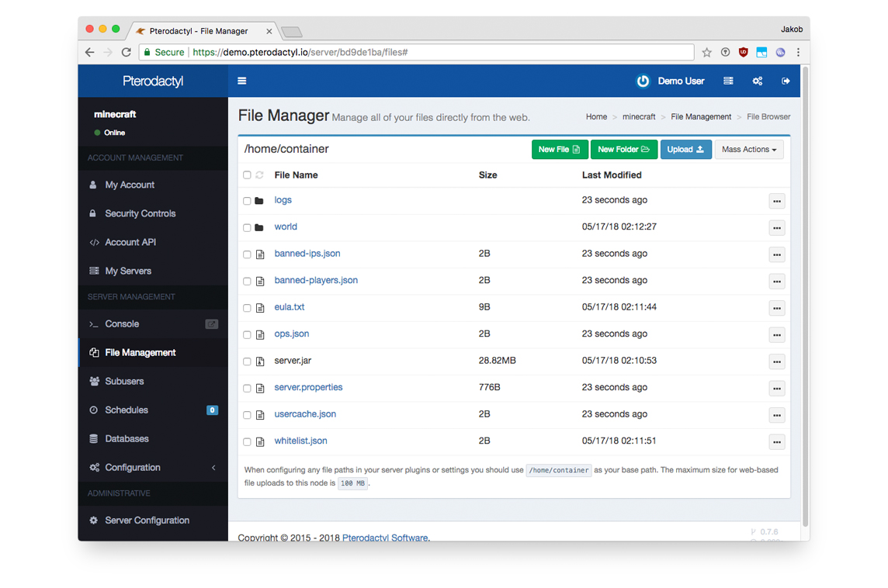
Task: Click the eula.txt file icon
Action: point(260,307)
